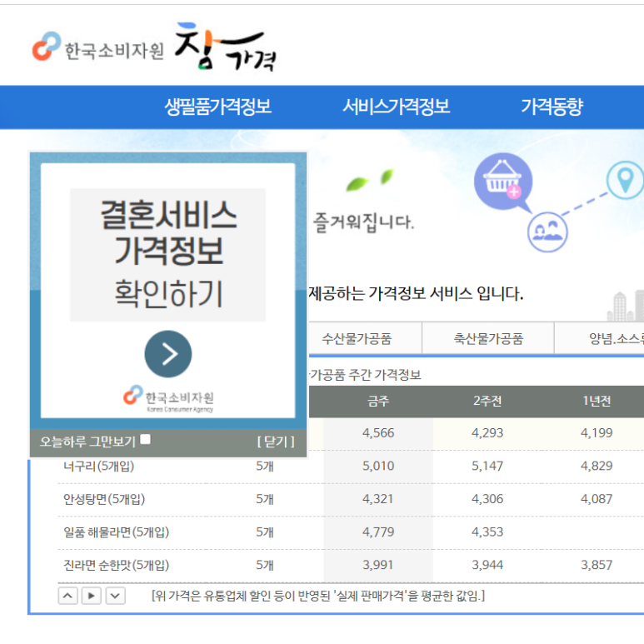Click the 1년전 column header

click(597, 401)
